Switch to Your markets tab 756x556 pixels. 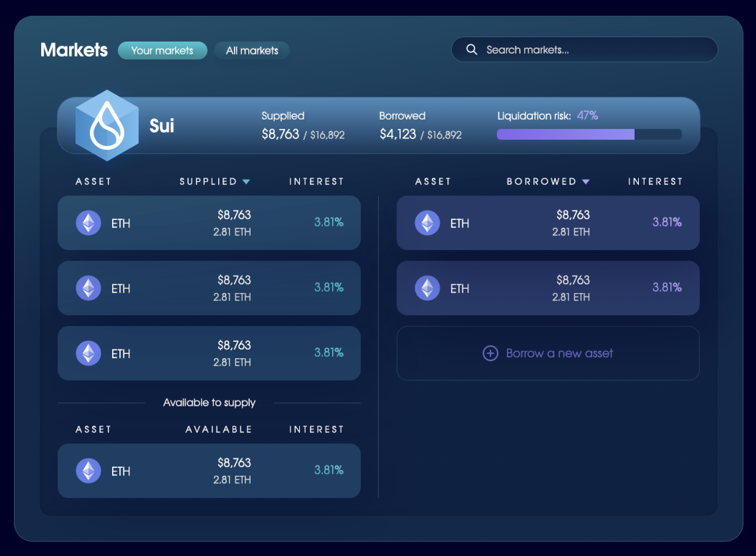click(162, 51)
